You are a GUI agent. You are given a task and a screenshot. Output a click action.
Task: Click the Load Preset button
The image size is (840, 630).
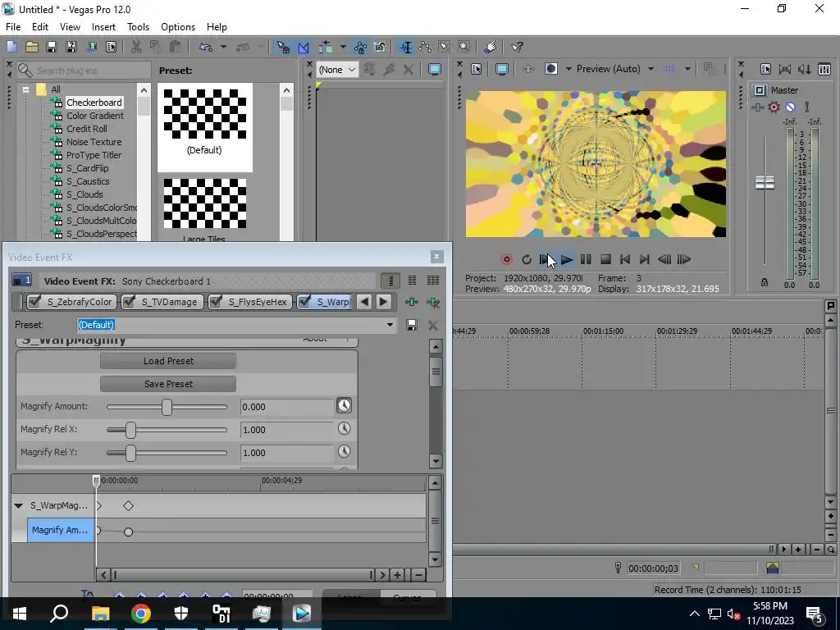(x=168, y=361)
